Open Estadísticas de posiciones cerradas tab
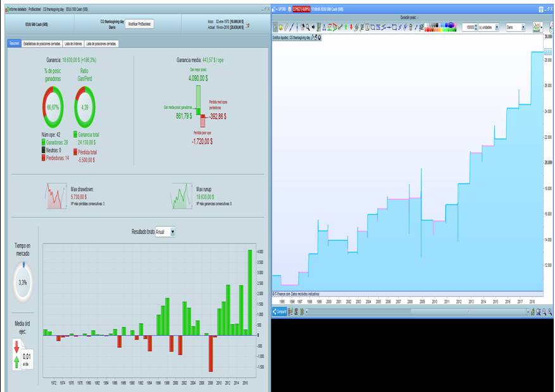555x392 pixels. click(41, 44)
